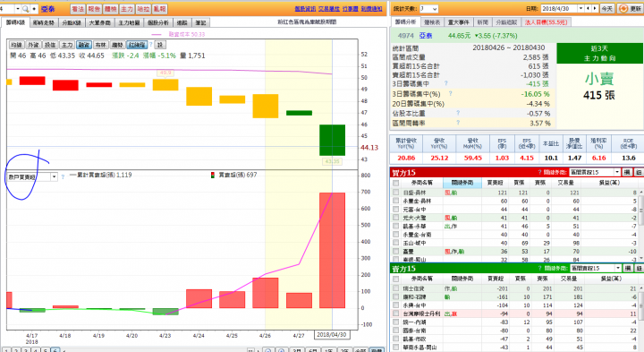The width and height of the screenshot is (644, 352).
Task: Open the 交易屬性 link
Action: 328,9
